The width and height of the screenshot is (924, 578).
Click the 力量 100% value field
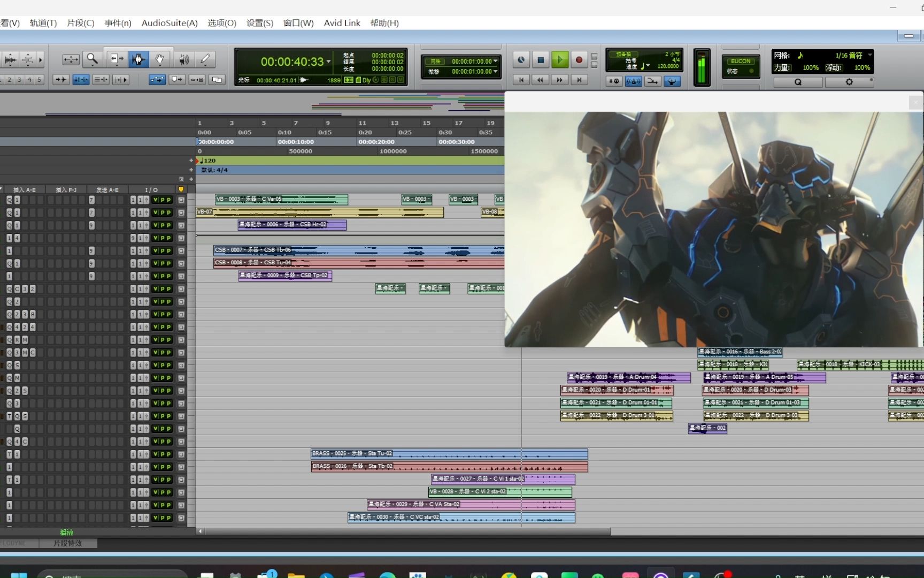click(811, 68)
